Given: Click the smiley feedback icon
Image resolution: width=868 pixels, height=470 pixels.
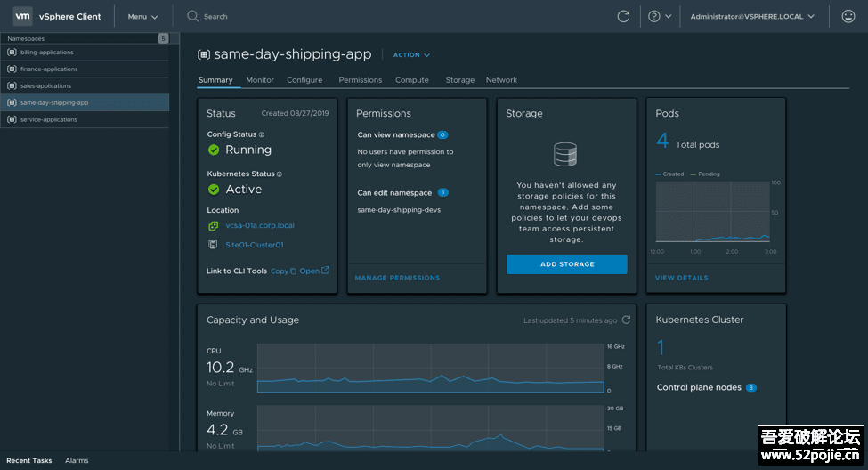Looking at the screenshot, I should [848, 16].
